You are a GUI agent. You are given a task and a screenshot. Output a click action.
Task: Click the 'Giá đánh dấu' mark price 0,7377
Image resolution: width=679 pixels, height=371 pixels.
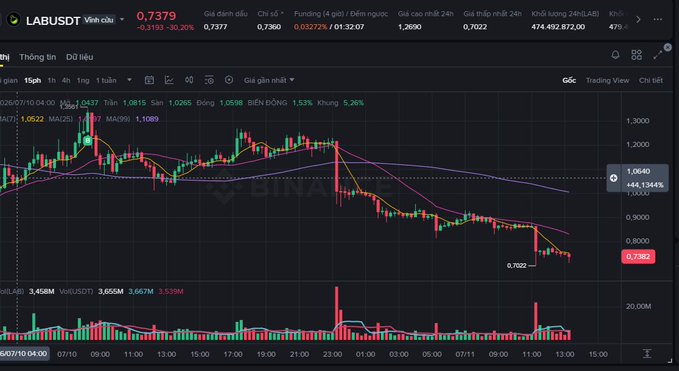coord(215,27)
